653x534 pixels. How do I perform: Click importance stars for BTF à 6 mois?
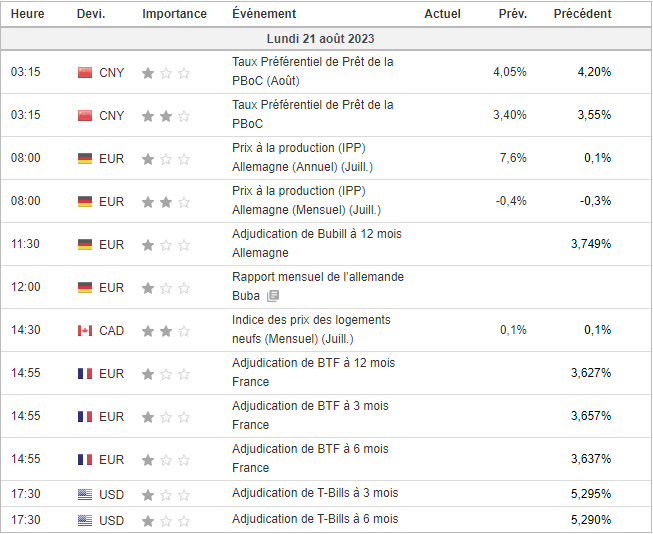[165, 460]
